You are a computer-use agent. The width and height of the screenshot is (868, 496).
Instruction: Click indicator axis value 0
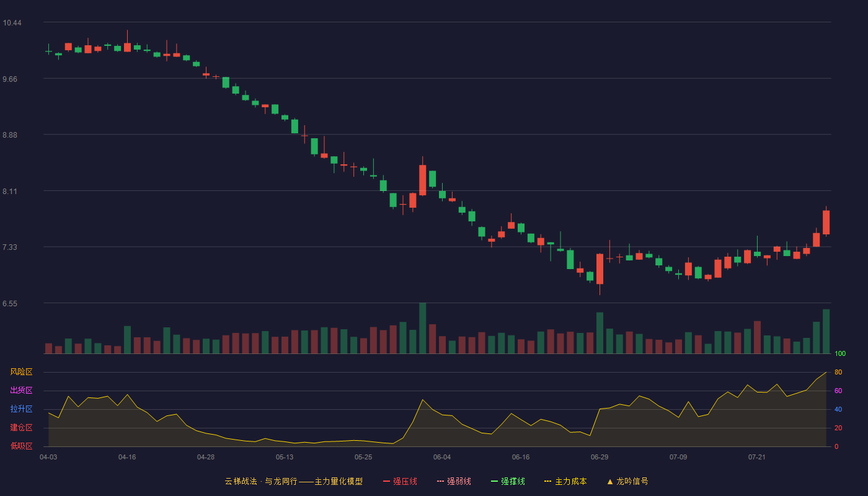(x=836, y=446)
